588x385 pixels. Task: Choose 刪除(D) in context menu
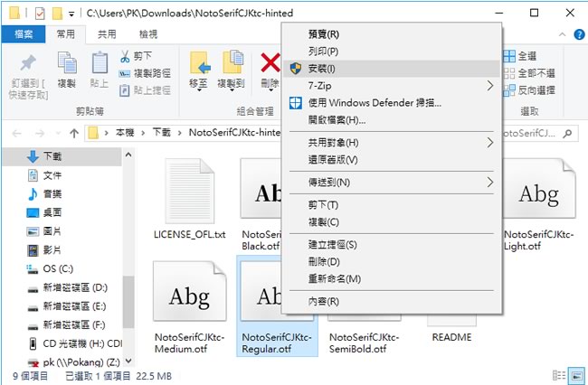tap(392, 262)
